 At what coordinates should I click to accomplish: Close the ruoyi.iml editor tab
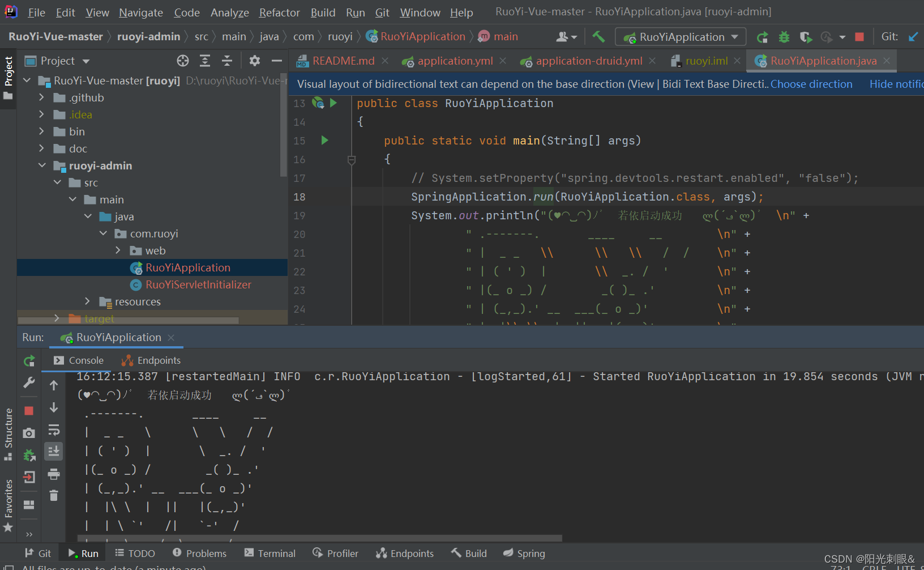click(737, 61)
